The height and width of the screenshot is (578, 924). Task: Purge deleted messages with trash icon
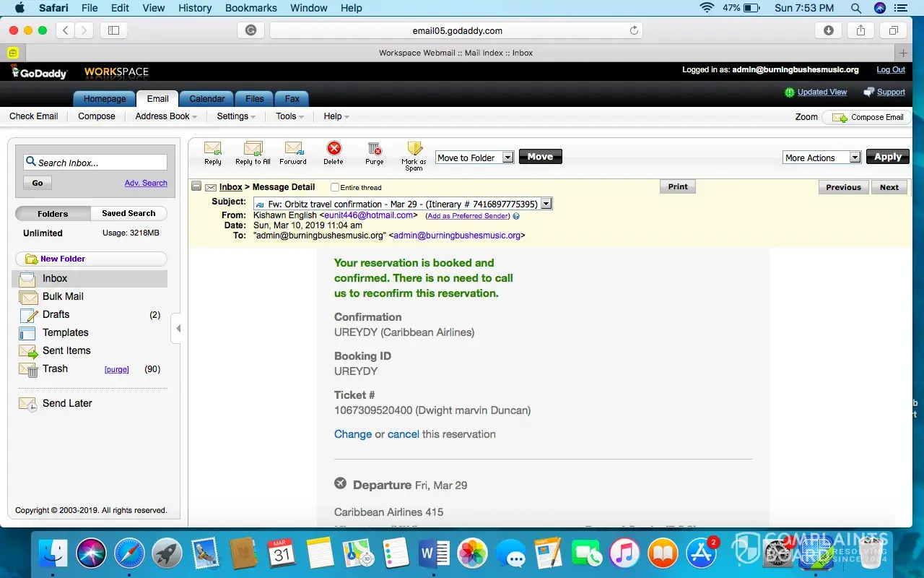pos(374,149)
